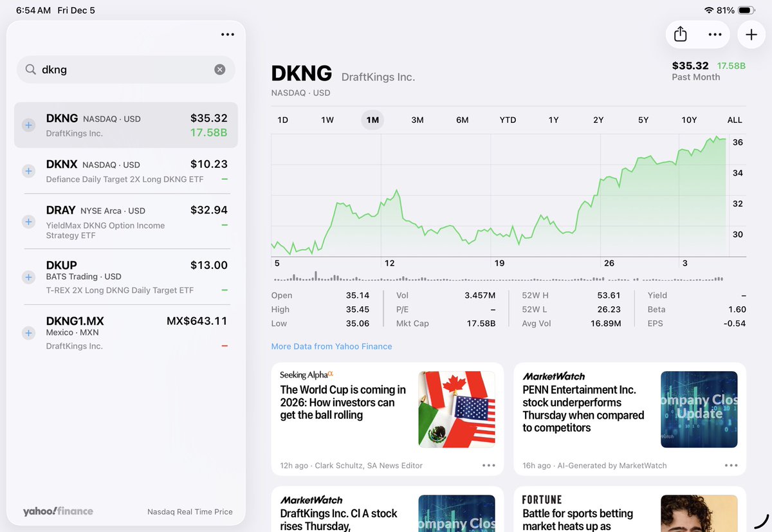Image resolution: width=772 pixels, height=532 pixels.
Task: Click in the search field containing dkng
Action: (x=126, y=69)
